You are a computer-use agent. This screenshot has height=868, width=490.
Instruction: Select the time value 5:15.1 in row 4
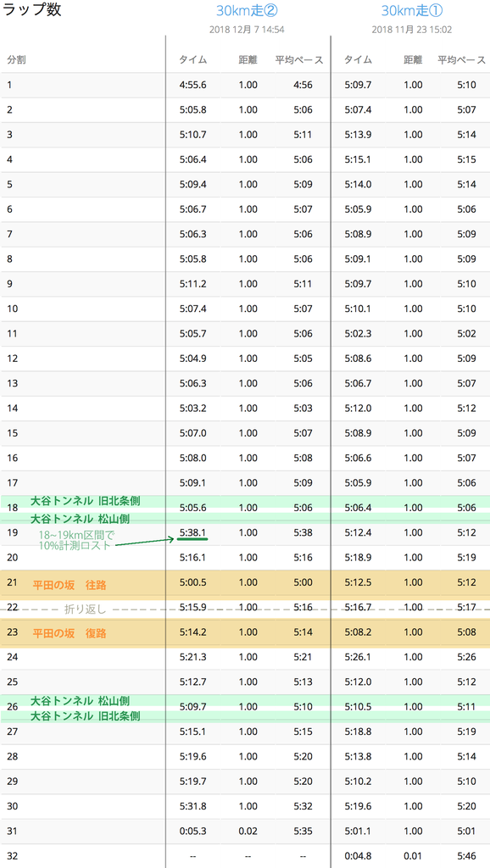tap(358, 160)
